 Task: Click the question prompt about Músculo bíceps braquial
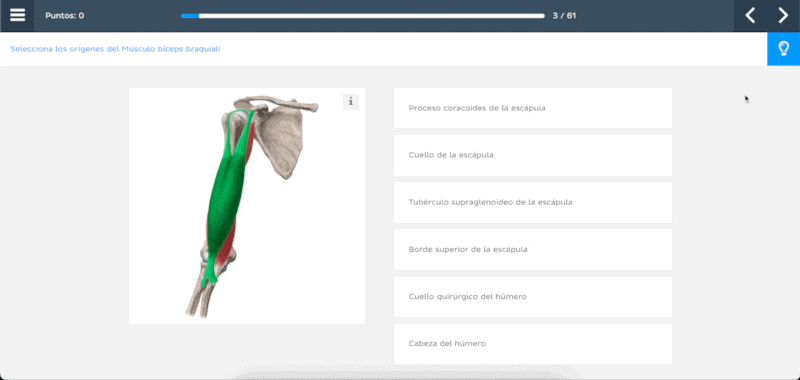[115, 49]
